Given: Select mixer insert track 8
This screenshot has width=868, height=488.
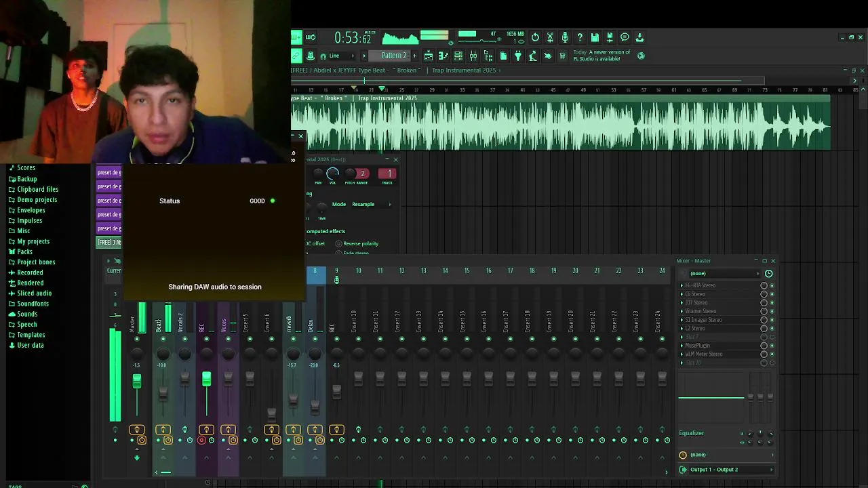Looking at the screenshot, I should (x=315, y=271).
